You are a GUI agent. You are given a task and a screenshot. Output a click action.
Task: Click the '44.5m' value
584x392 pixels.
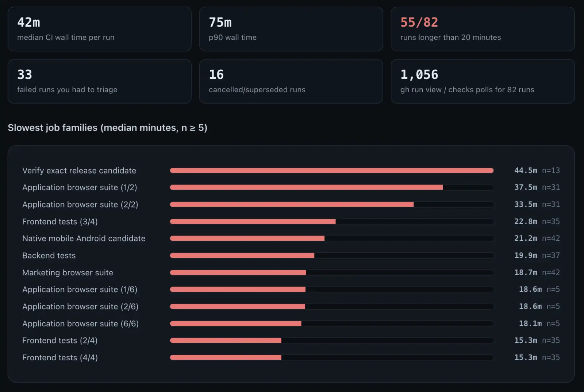click(526, 170)
